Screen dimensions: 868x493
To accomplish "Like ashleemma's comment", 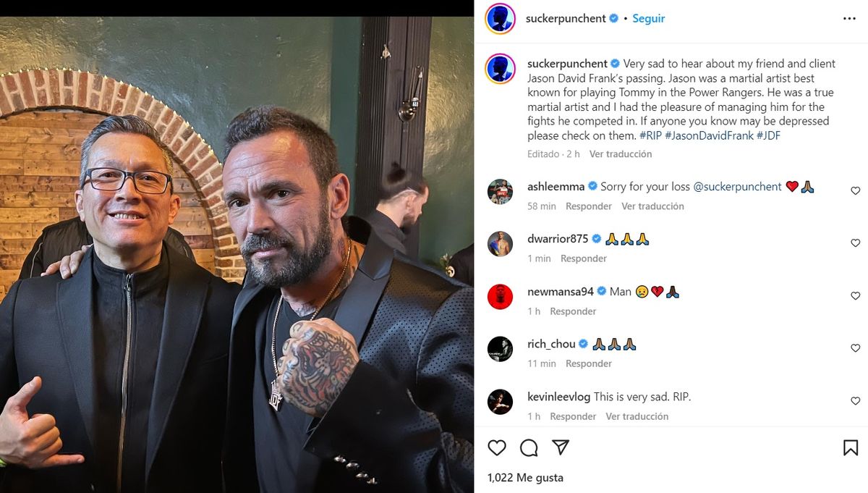I will (855, 191).
